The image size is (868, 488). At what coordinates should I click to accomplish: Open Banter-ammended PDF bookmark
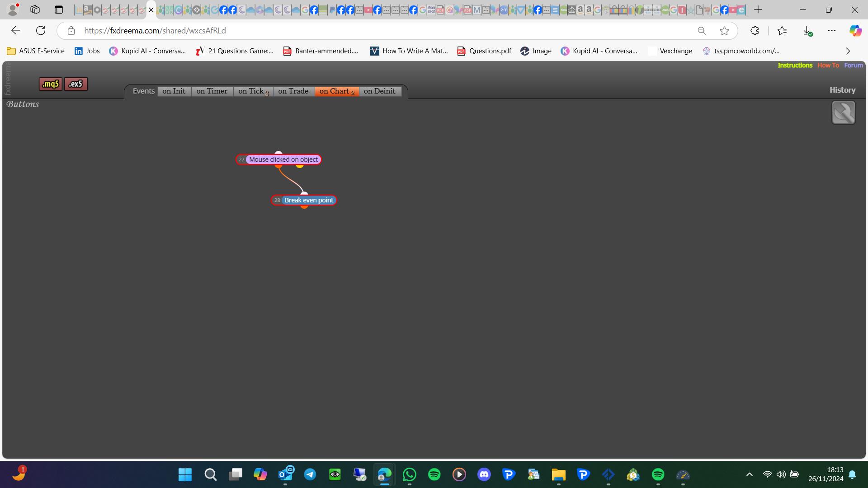pyautogui.click(x=321, y=51)
